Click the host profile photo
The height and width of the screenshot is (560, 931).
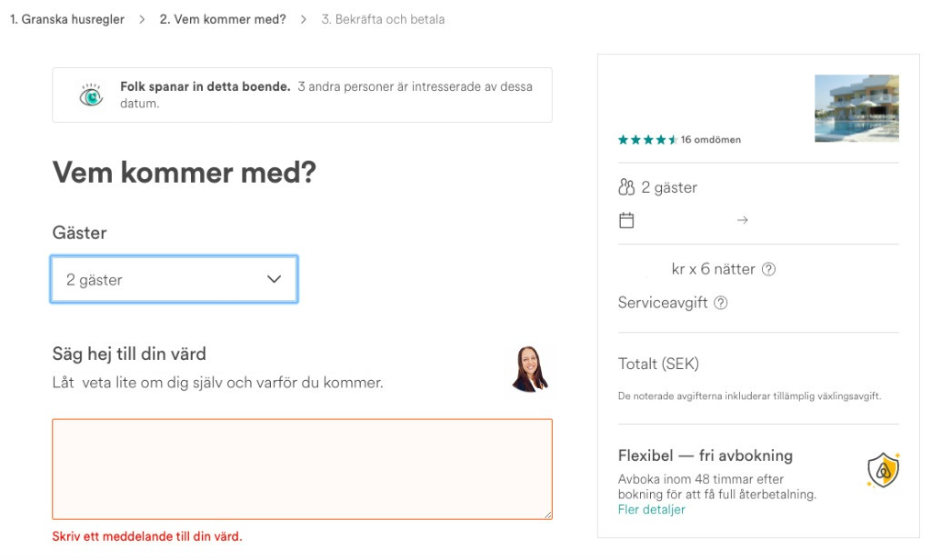530,369
